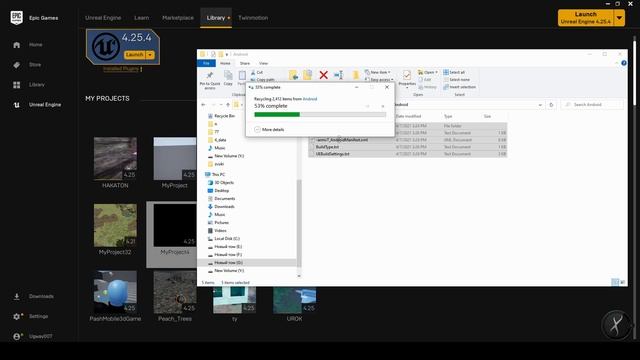Expand More details in progress dialog
Screen dimensions: 640x360
click(x=269, y=129)
